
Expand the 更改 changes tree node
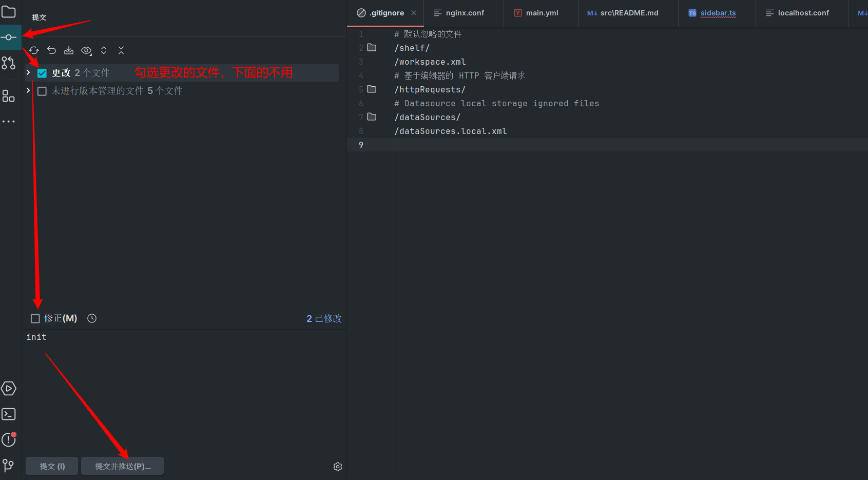28,73
